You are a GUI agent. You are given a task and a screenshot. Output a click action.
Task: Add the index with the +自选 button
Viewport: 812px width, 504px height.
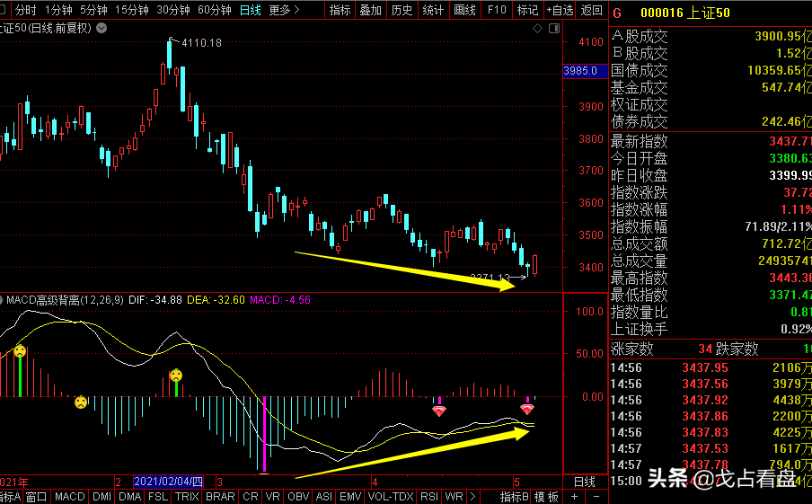tap(559, 10)
